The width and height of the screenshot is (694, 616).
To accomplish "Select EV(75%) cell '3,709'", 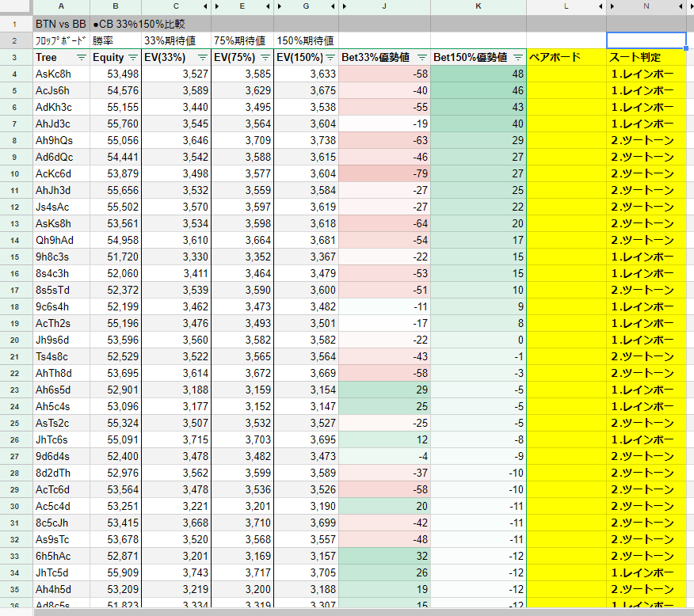I will (x=242, y=141).
